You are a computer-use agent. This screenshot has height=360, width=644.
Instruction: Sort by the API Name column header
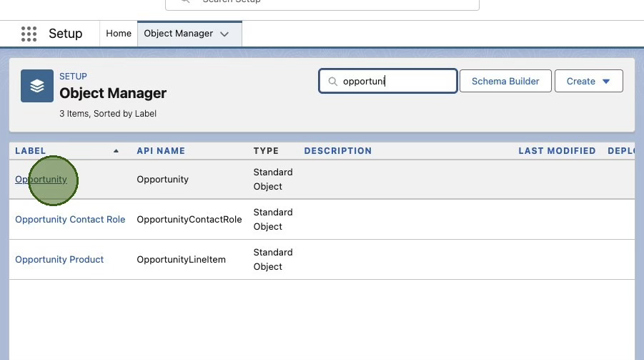click(x=161, y=151)
